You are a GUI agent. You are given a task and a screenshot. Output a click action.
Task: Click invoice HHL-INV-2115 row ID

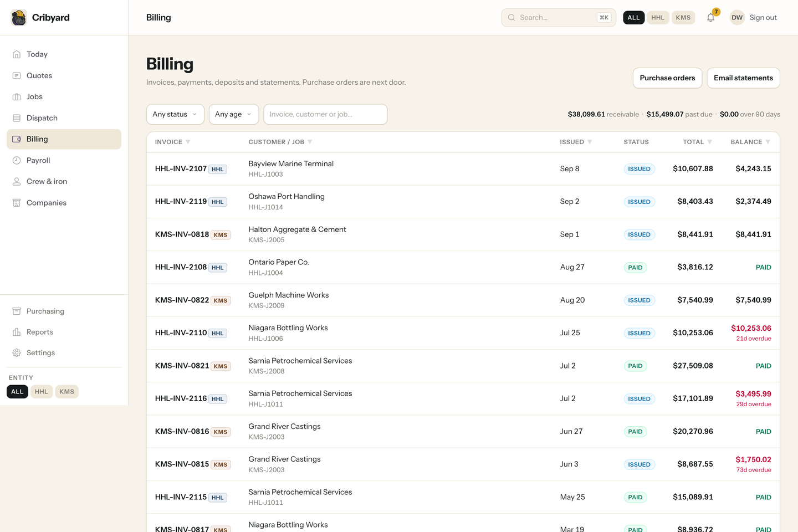(x=181, y=498)
